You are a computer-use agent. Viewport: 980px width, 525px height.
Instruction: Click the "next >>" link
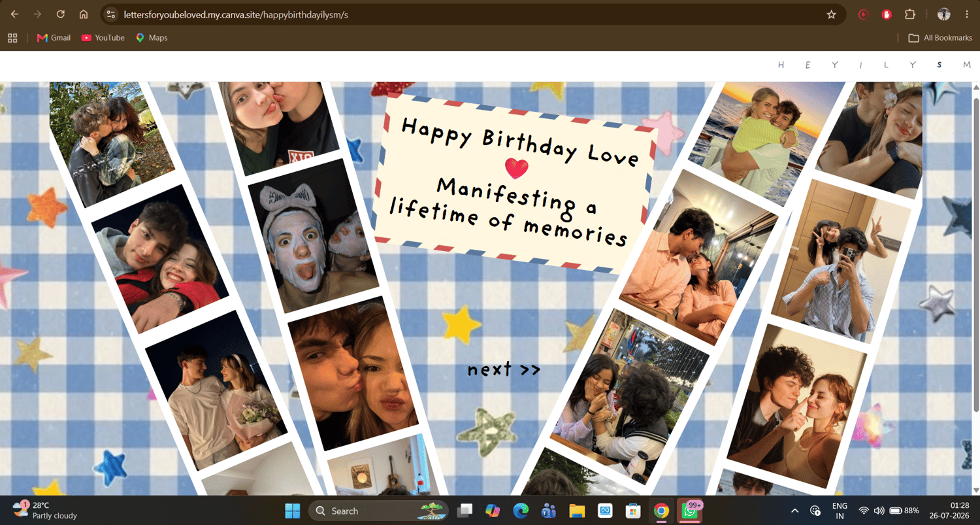pos(504,369)
